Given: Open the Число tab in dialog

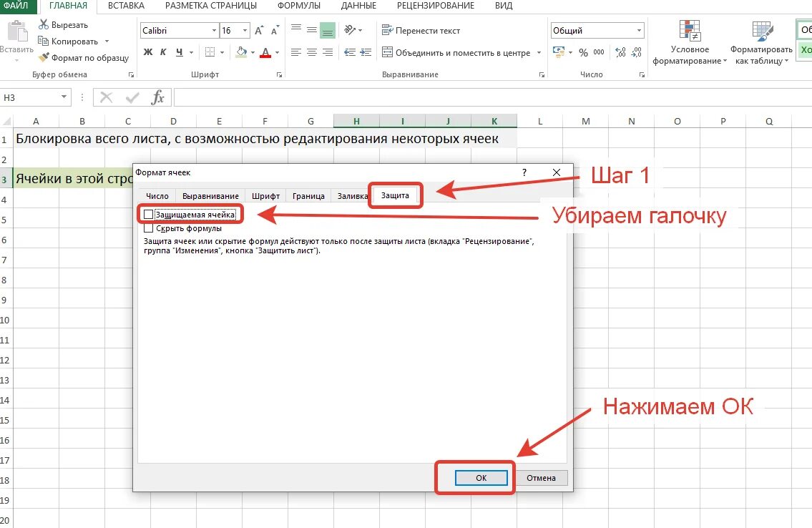Looking at the screenshot, I should pyautogui.click(x=157, y=196).
